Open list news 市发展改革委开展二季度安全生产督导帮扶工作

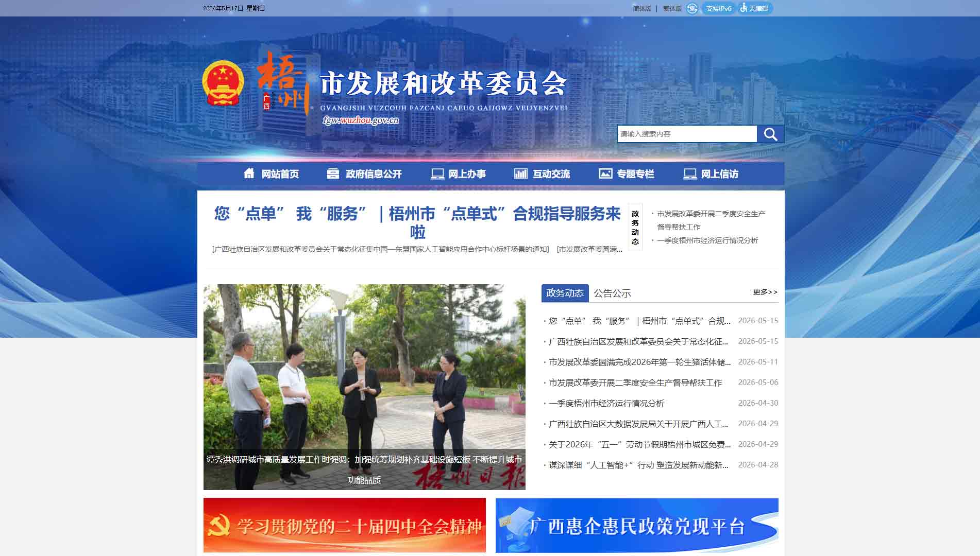coord(635,383)
